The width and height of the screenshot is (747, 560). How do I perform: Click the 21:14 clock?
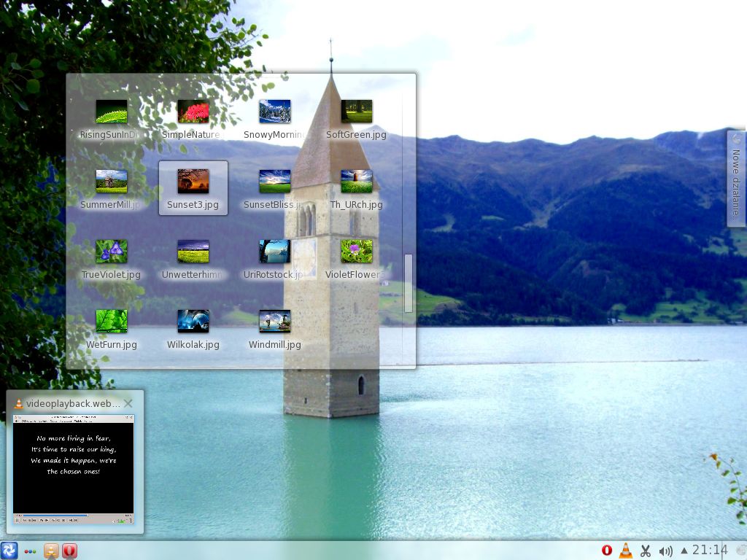click(709, 551)
